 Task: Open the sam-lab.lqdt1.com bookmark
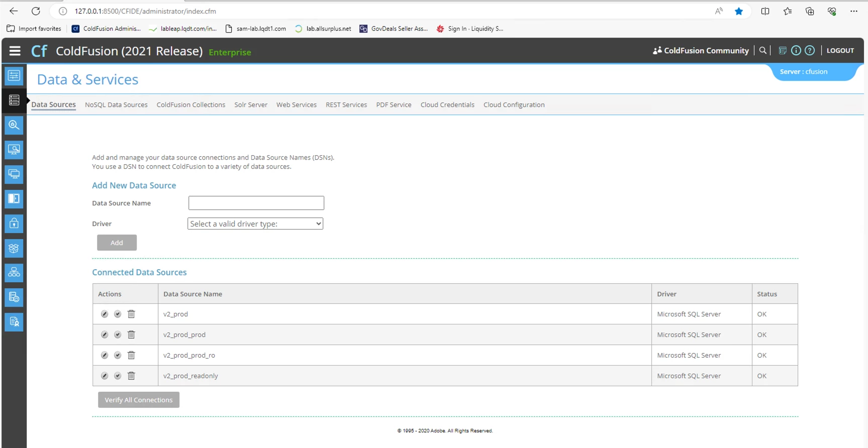256,29
